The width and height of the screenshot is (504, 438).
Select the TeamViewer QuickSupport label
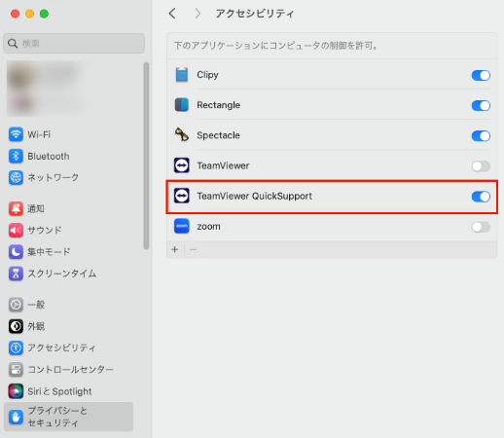coord(255,196)
